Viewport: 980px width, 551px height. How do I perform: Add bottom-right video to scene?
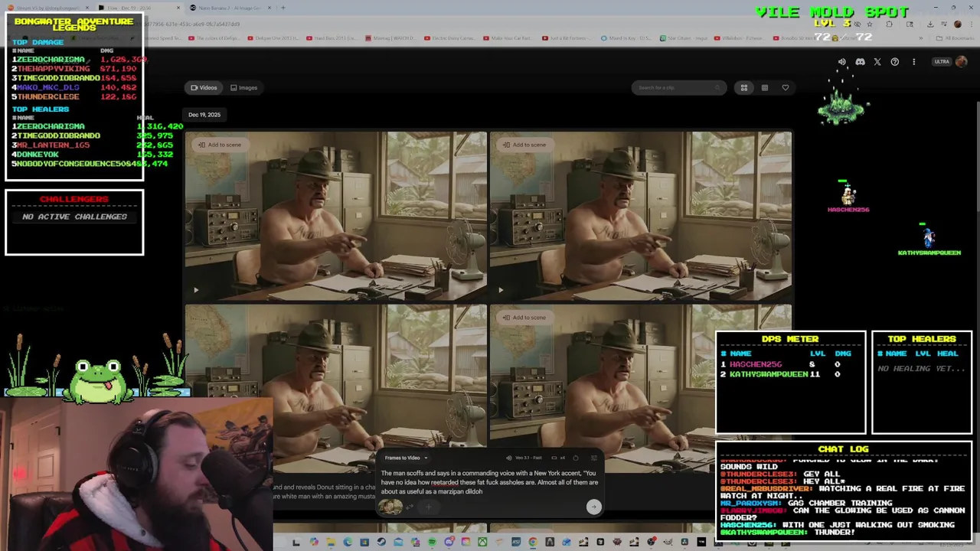coord(524,318)
